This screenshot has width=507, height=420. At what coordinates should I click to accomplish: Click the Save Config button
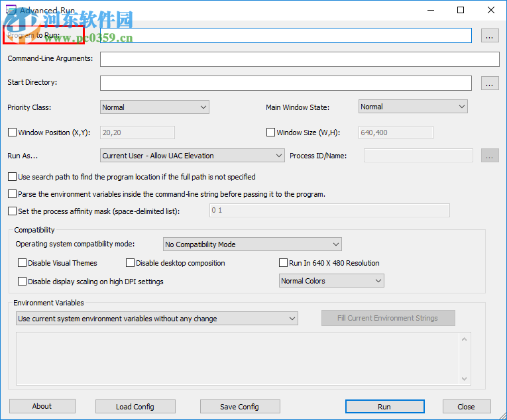click(240, 407)
